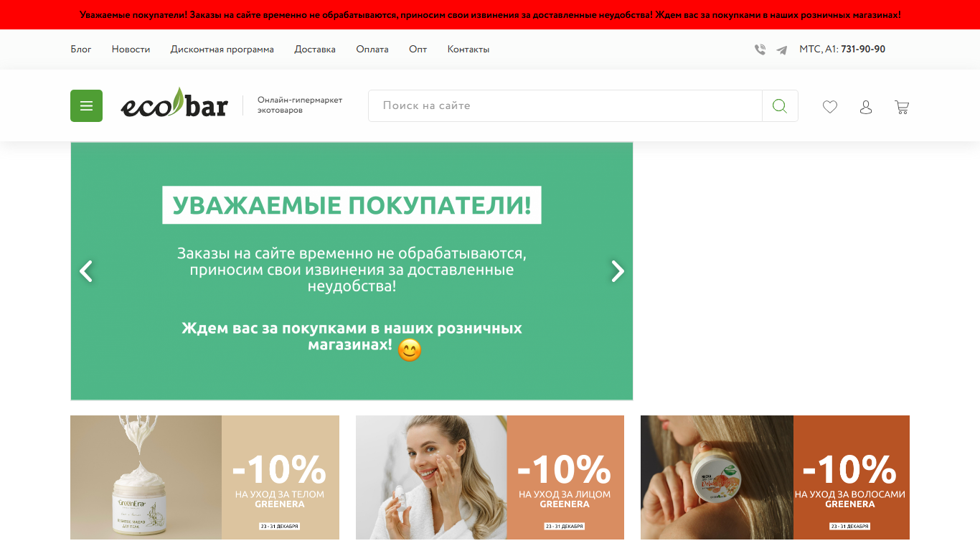This screenshot has width=980, height=551.
Task: Click the green search magnifier icon
Action: tap(780, 105)
